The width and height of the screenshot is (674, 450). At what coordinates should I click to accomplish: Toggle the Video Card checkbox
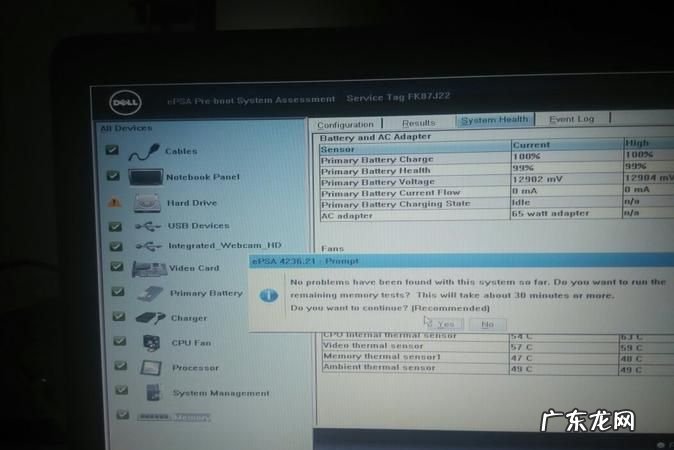click(x=117, y=266)
